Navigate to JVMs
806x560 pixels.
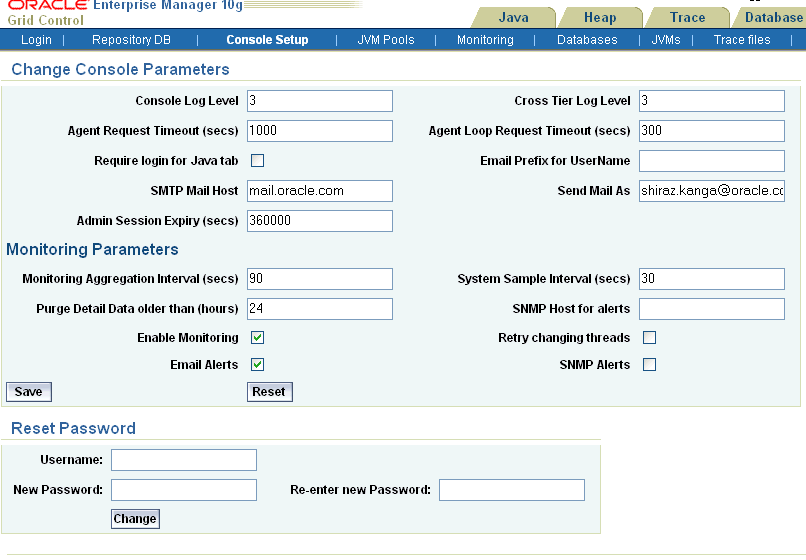[x=666, y=40]
